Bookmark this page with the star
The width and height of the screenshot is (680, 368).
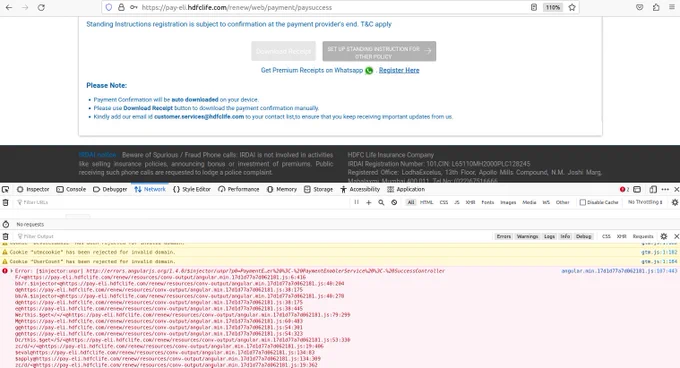(x=572, y=7)
